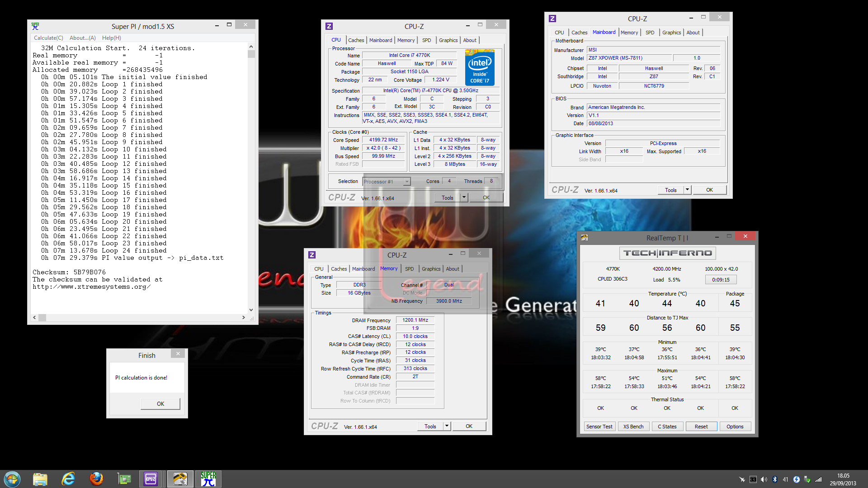The width and height of the screenshot is (868, 488).
Task: Click Tools button in Memory CPU-Z window
Action: [430, 426]
